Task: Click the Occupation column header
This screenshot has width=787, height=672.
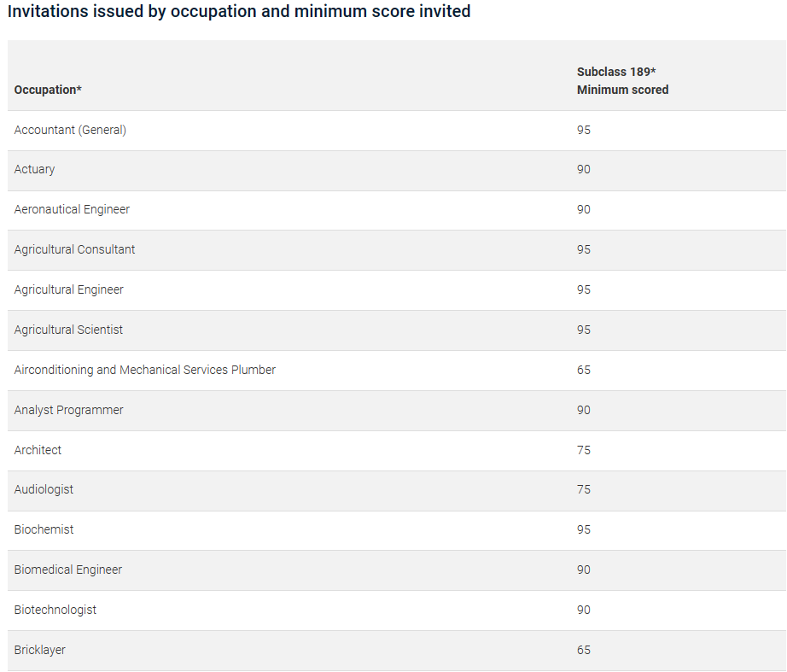Action: (48, 90)
